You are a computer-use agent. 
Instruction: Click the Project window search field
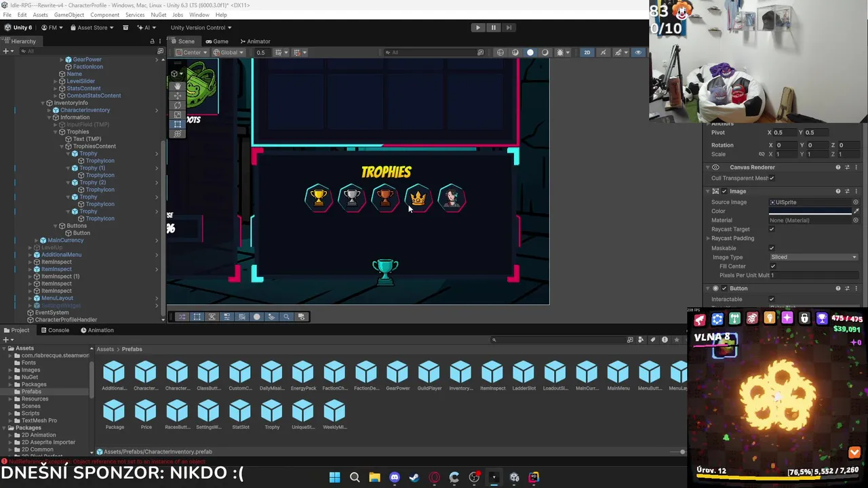(559, 340)
